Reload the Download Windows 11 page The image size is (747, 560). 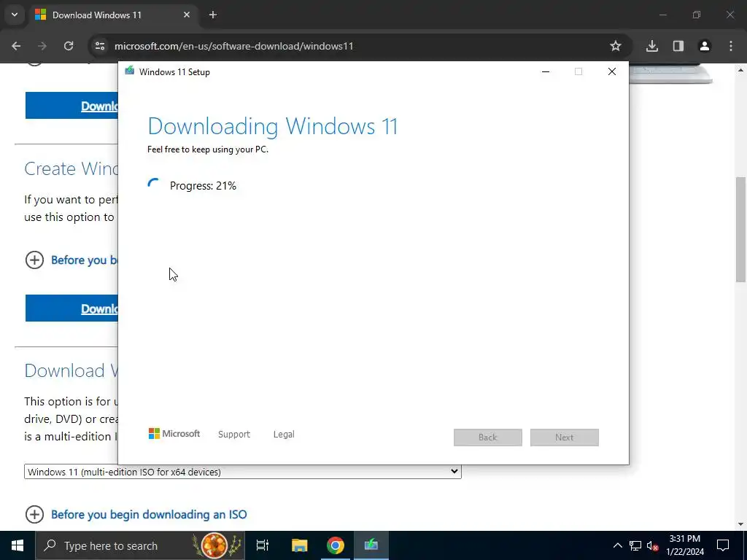pos(69,46)
